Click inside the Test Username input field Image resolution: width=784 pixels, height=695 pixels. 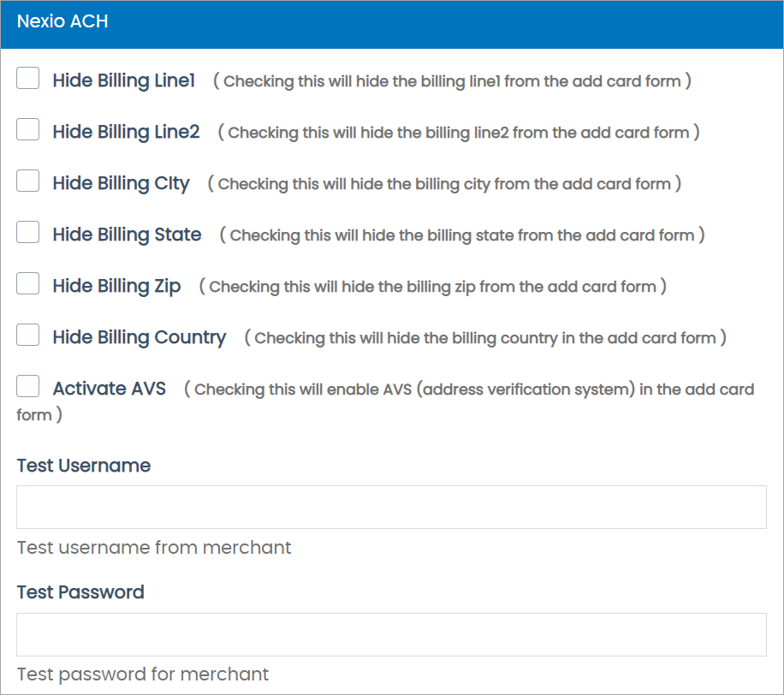(x=391, y=507)
